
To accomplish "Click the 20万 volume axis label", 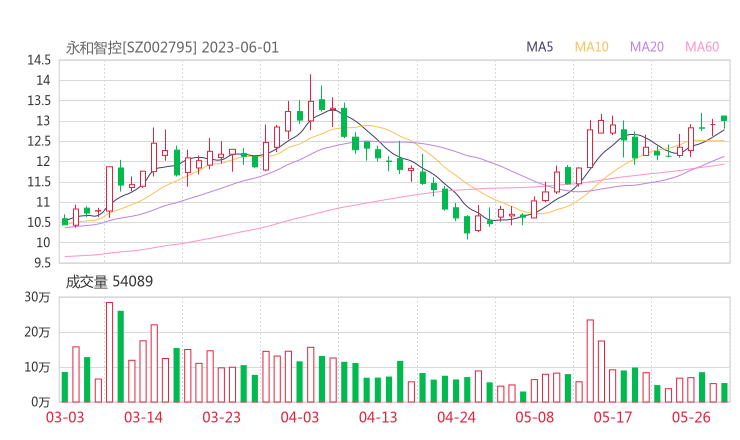I will point(37,332).
